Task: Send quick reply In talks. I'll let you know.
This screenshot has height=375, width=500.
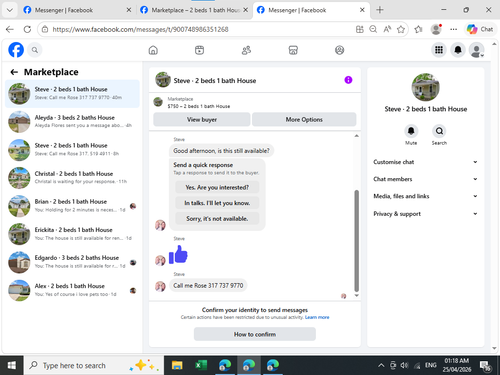Action: (x=217, y=203)
